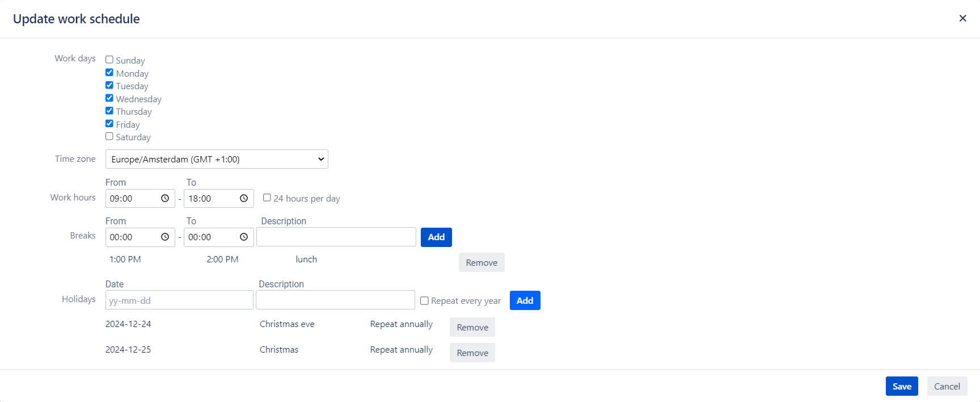The height and width of the screenshot is (402, 980).
Task: Remove the lunch break
Action: pos(481,262)
